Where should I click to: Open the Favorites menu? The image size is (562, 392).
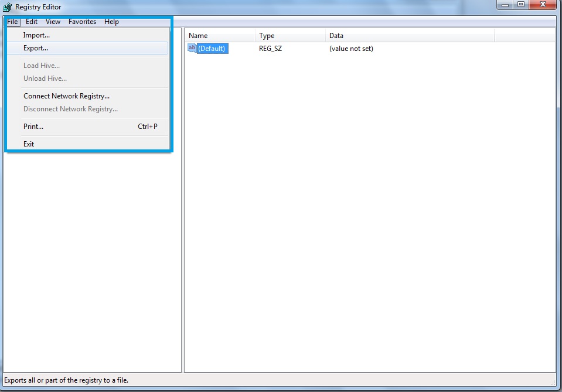pos(83,22)
